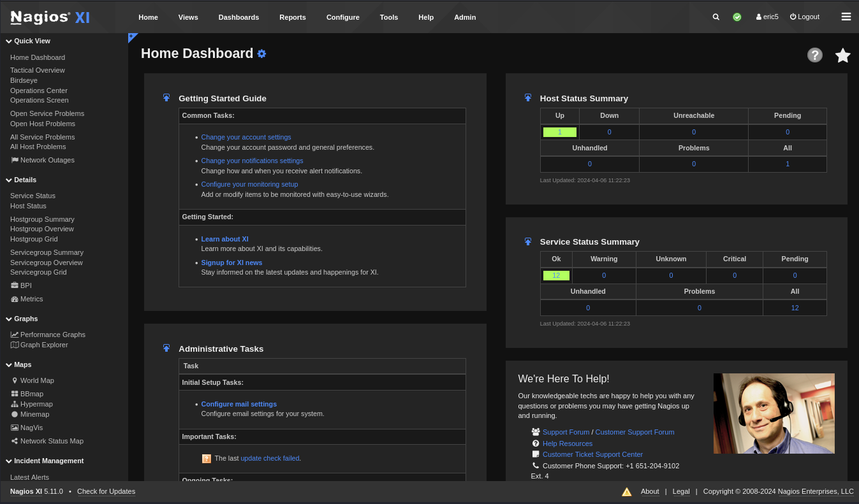This screenshot has height=504, width=859.
Task: Open the hamburger menu icon top right
Action: 846,17
